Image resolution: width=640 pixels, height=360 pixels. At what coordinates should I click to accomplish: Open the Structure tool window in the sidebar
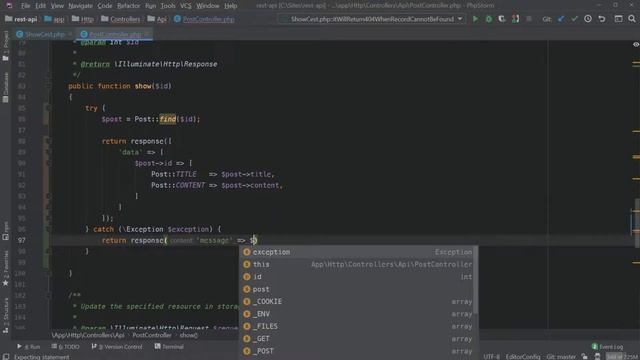point(6,315)
